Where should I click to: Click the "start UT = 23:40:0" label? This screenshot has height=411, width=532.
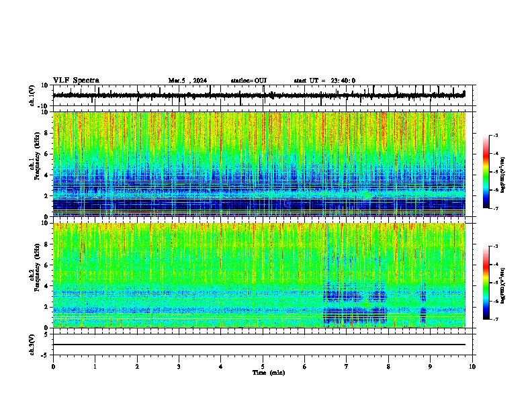(324, 81)
